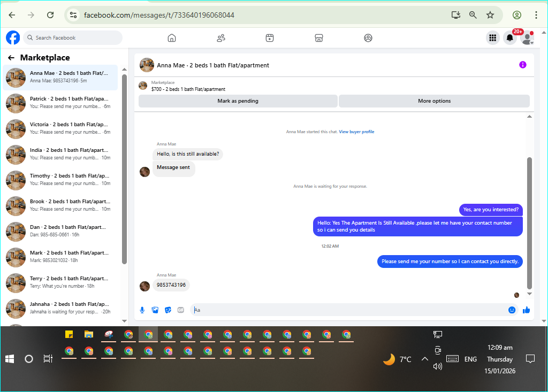Open the Windows action center
The height and width of the screenshot is (392, 548).
click(x=530, y=359)
